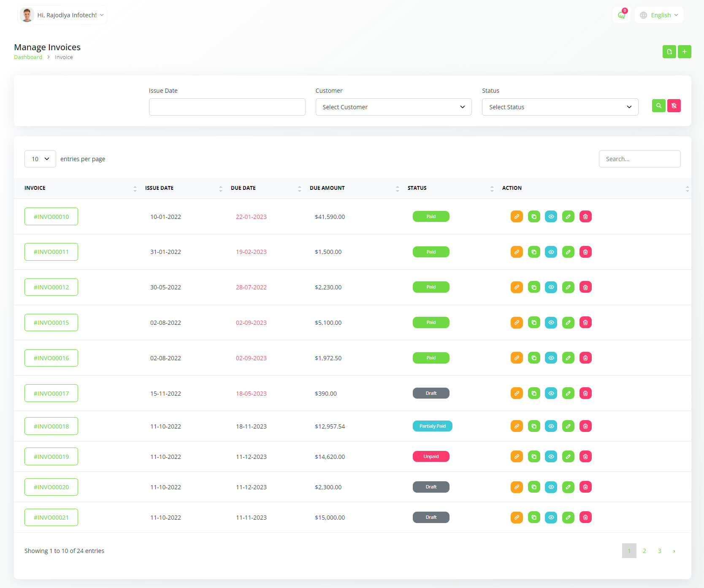View invoice #INVO00011 using eye icon
The width and height of the screenshot is (704, 588).
(x=551, y=252)
